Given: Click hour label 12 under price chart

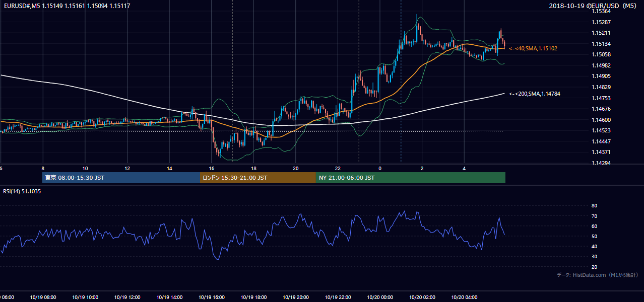Looking at the screenshot, I should click(x=127, y=168).
